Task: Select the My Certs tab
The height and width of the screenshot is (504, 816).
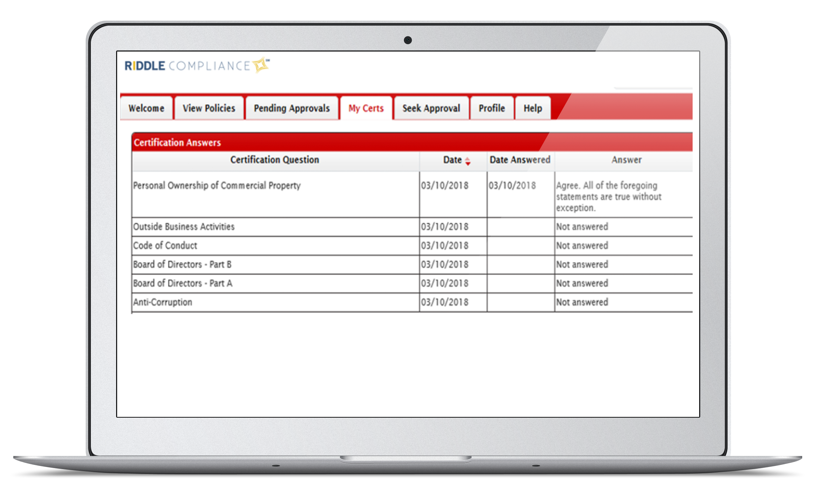Action: [366, 108]
